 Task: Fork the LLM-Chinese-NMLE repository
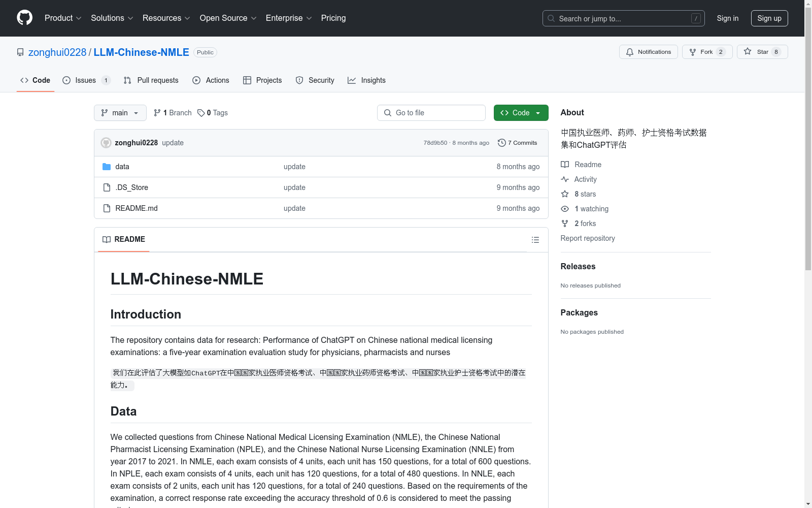pos(707,52)
